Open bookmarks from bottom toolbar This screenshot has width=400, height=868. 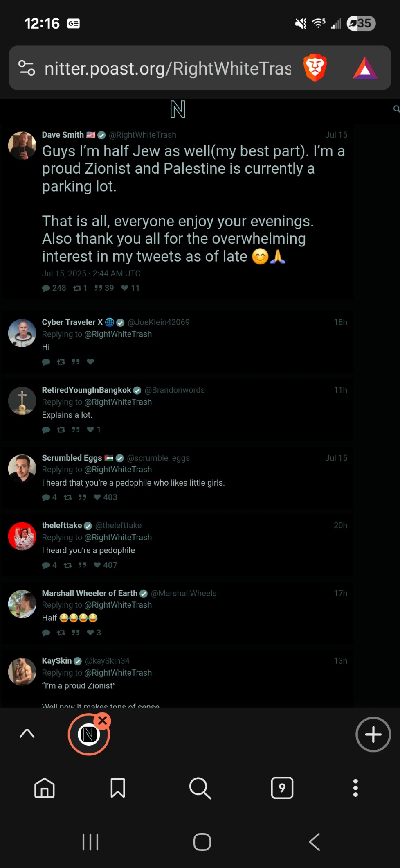coord(118,788)
